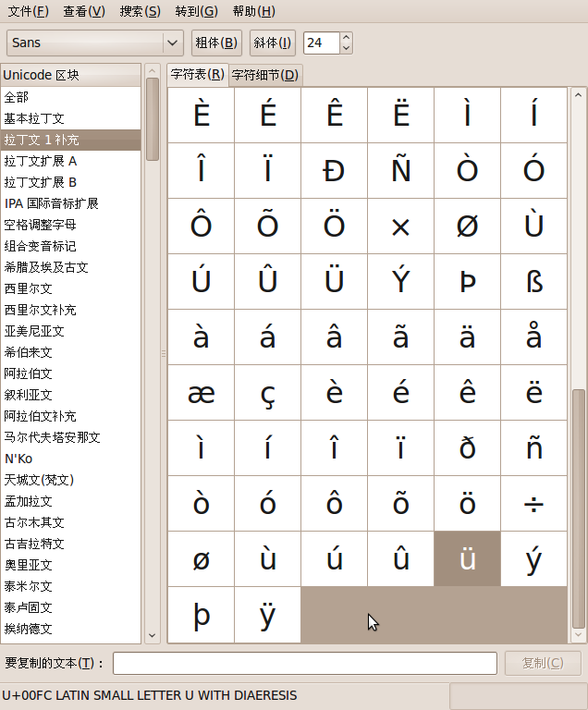The height and width of the screenshot is (710, 588).
Task: Toggle 粗体(B) bold button
Action: click(x=216, y=43)
